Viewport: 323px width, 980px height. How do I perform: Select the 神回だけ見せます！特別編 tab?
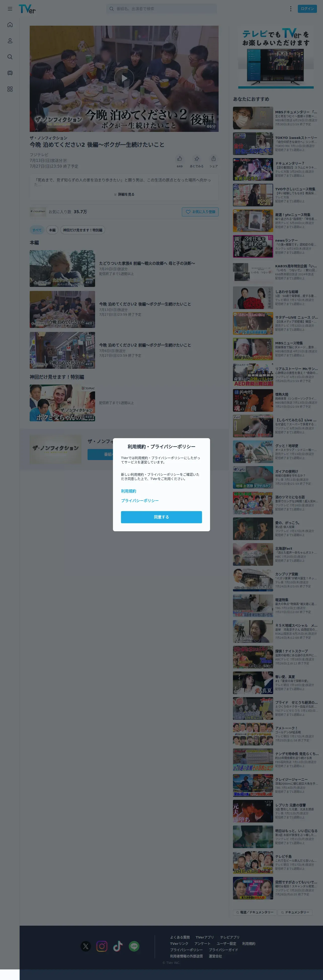pos(83,230)
